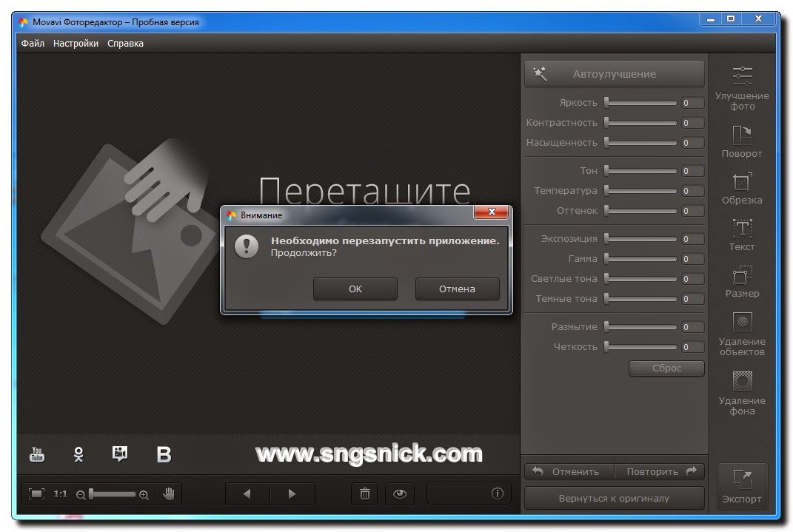This screenshot has width=793, height=532.
Task: Set zoom to 1:1 scale
Action: pos(60,494)
